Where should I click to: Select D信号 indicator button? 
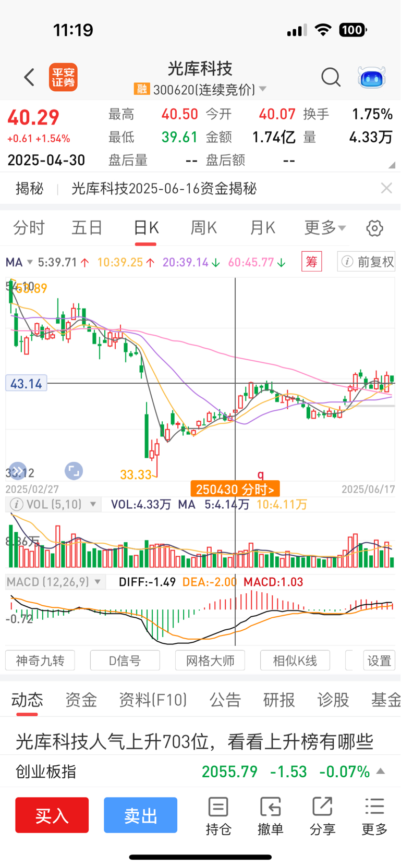click(x=125, y=661)
